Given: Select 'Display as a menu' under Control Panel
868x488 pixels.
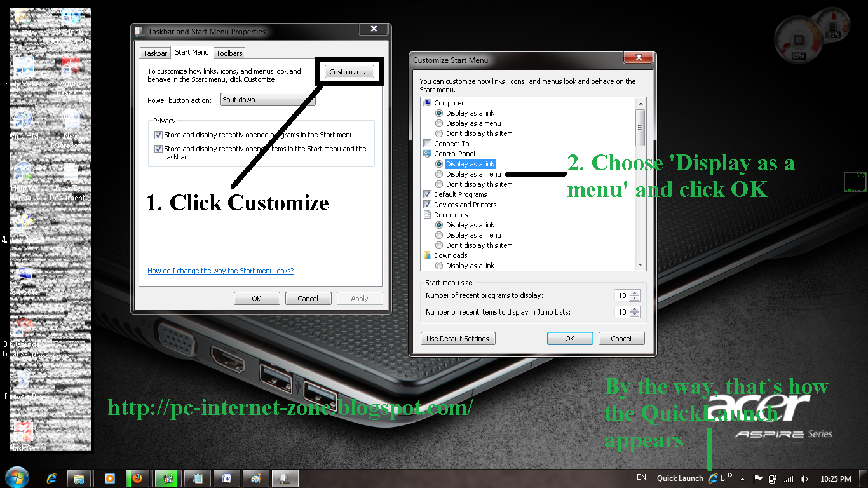Looking at the screenshot, I should 439,173.
